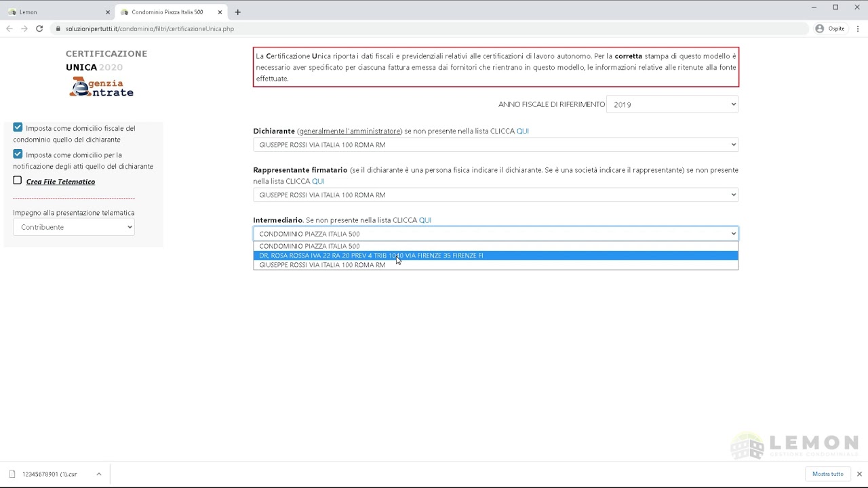The image size is (868, 488).
Task: Choose CONDOMINIO PIAZZA ITALIA 500 option in list
Action: (x=496, y=246)
